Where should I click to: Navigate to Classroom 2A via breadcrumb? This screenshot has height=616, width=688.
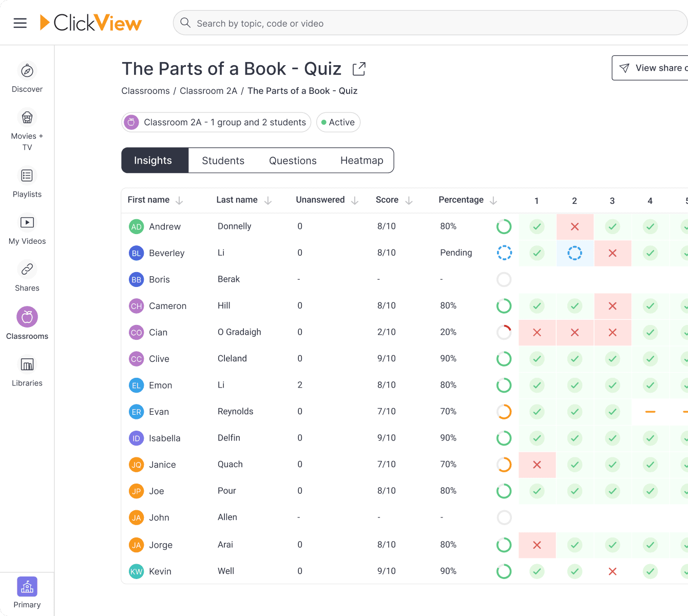208,90
